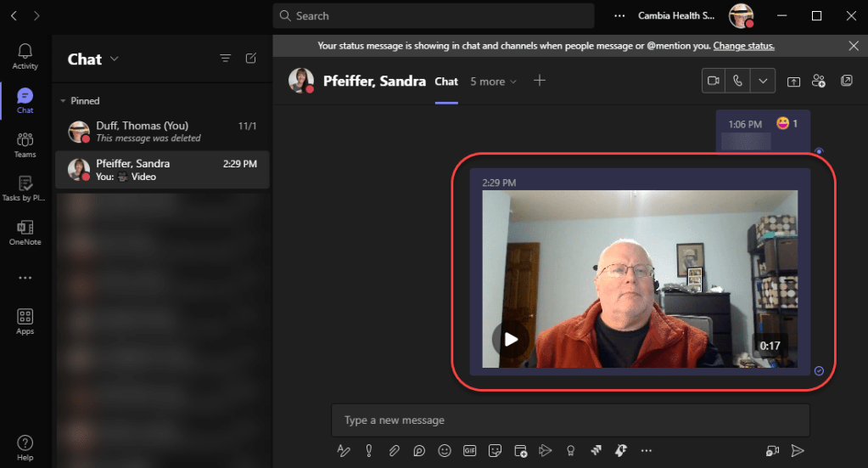Open the emoji picker

coord(444,450)
